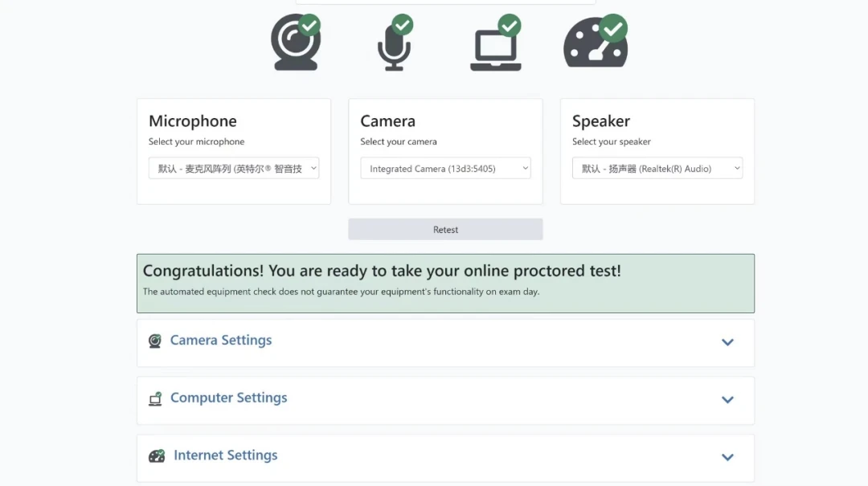Open the Integrated Camera dropdown

pos(445,169)
